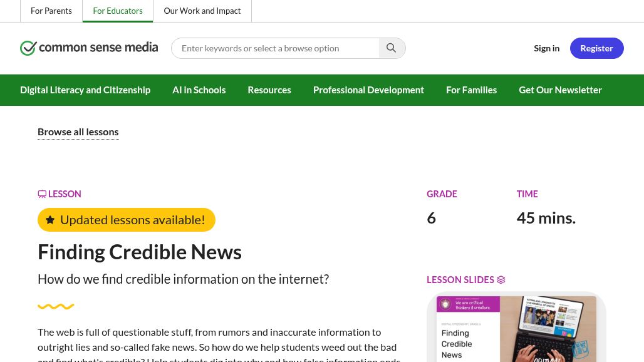Click the grade value 6
Image resolution: width=644 pixels, height=362 pixels.
[431, 218]
